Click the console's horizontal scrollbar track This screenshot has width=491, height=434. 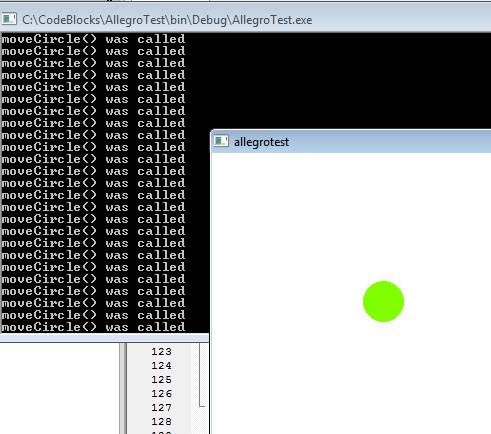104,338
